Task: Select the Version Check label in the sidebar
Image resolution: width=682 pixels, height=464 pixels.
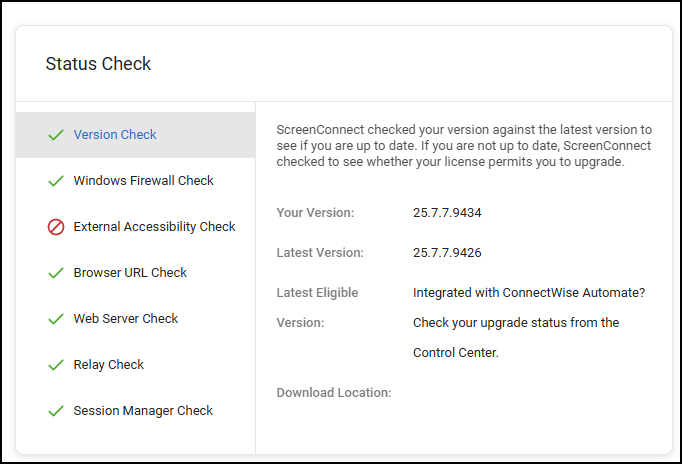Action: pos(115,135)
